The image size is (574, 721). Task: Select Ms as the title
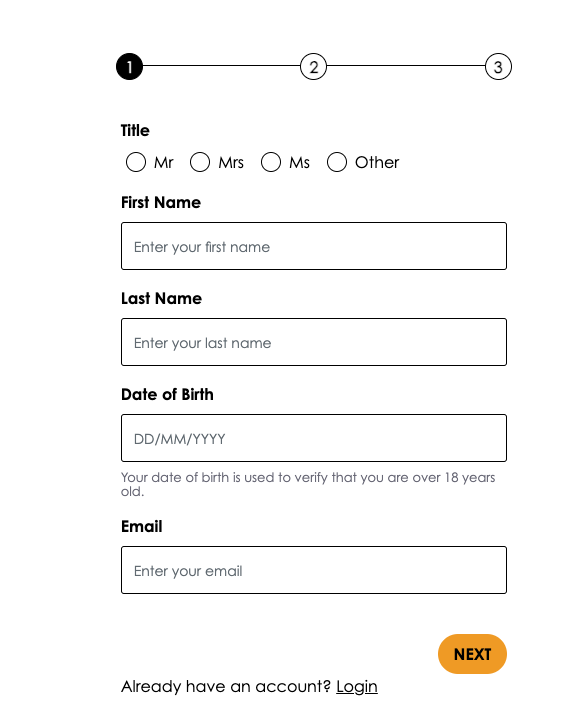pyautogui.click(x=271, y=162)
